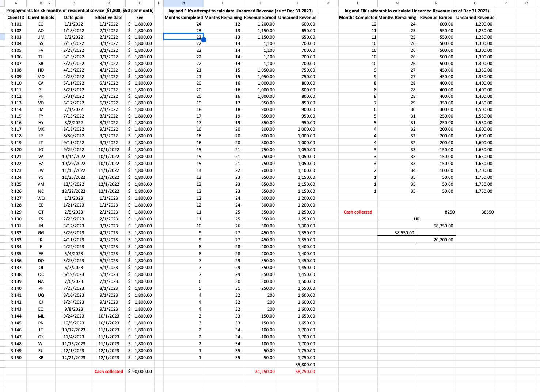The width and height of the screenshot is (540, 392).
Task: Select the 'Prepayments for 36 months' title cell
Action: (x=80, y=11)
